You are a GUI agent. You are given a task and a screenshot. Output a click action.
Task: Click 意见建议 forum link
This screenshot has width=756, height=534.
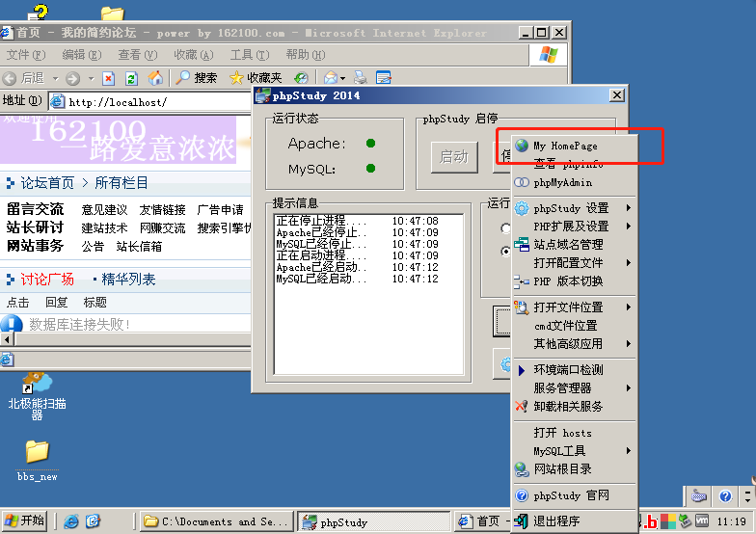click(104, 210)
